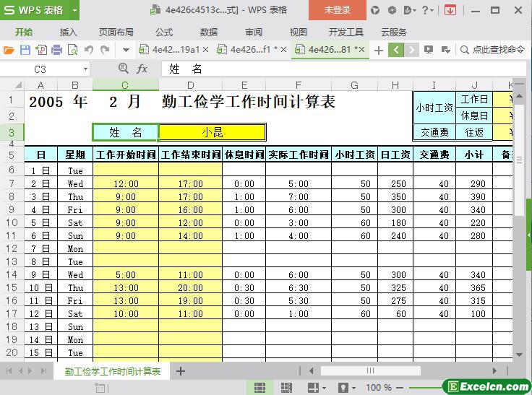The width and height of the screenshot is (532, 395).
Task: Add a new document tab with plus
Action: [x=379, y=51]
